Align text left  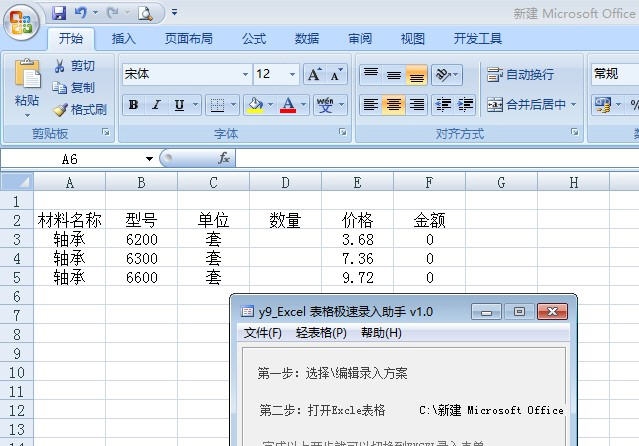point(371,105)
